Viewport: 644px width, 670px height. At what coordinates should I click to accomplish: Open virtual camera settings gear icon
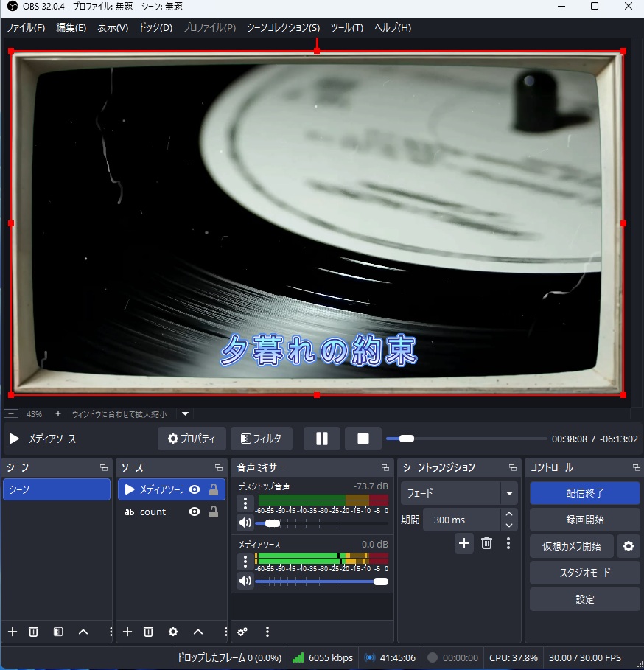(x=628, y=546)
